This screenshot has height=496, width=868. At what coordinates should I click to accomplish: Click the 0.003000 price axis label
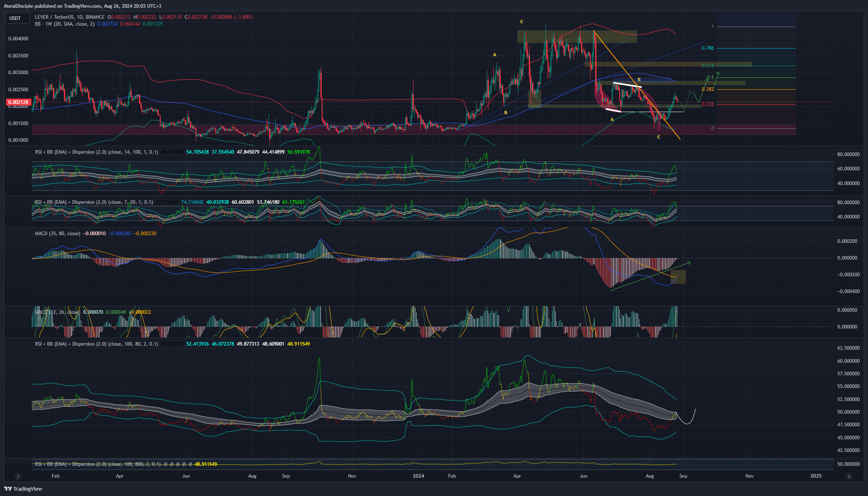click(18, 73)
